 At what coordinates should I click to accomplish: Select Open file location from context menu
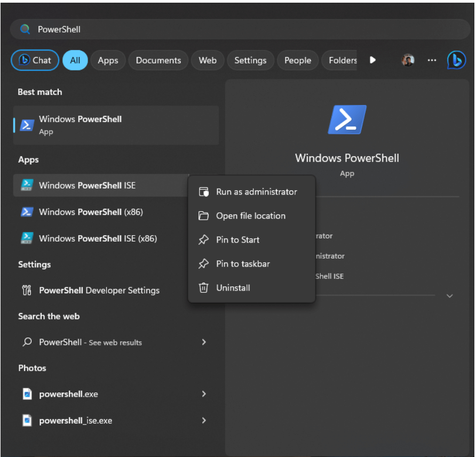[250, 215]
